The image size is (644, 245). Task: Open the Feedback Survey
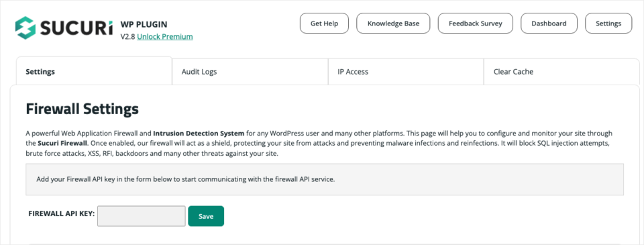(475, 23)
